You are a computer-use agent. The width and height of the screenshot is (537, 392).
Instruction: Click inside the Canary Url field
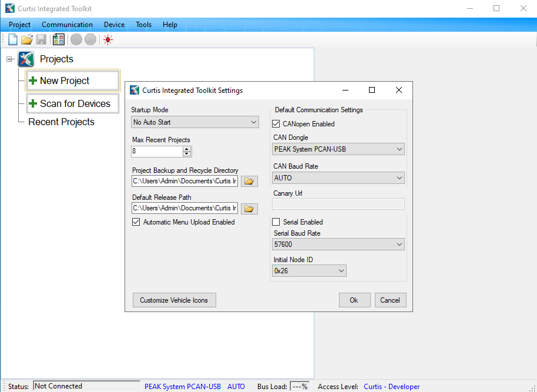tap(338, 203)
